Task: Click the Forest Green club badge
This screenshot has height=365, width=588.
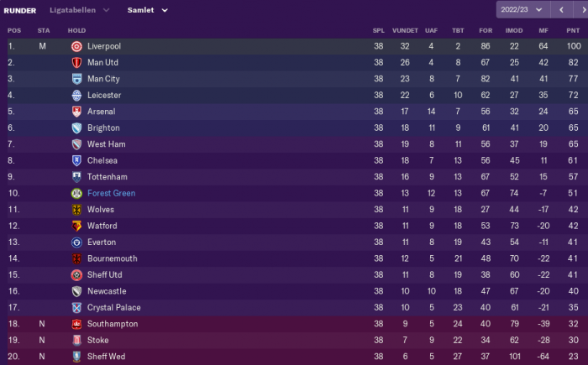Action: (76, 193)
